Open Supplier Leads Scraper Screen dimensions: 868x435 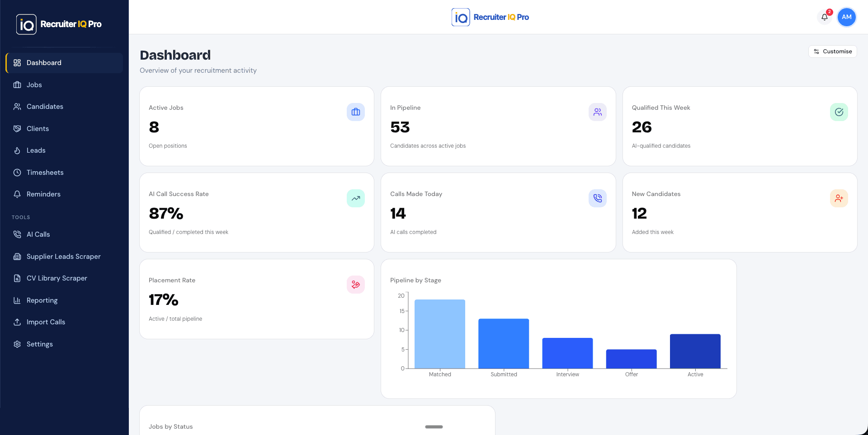(64, 257)
